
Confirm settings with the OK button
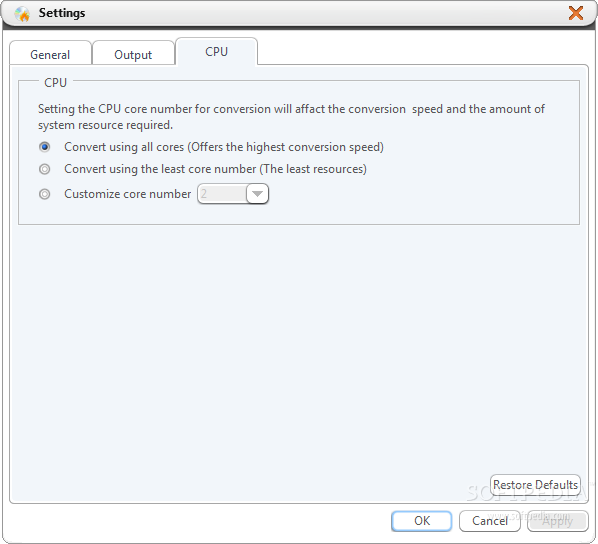422,521
